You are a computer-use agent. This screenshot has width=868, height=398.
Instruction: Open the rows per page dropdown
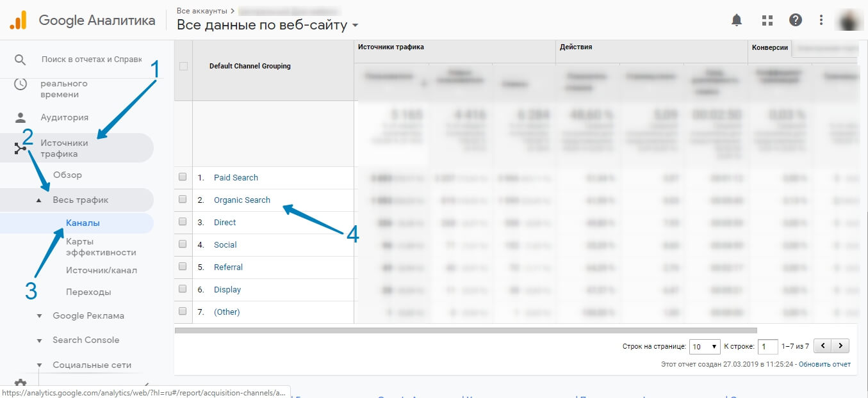(705, 347)
